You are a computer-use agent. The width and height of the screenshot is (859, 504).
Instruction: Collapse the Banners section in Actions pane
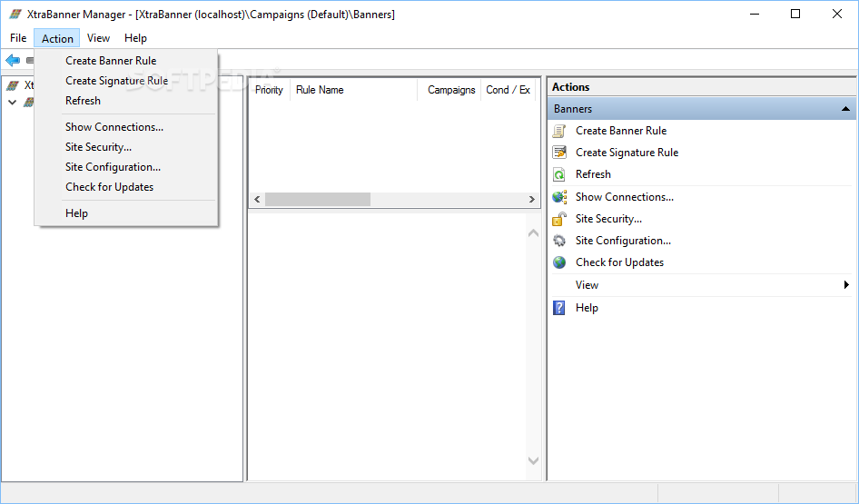click(846, 109)
